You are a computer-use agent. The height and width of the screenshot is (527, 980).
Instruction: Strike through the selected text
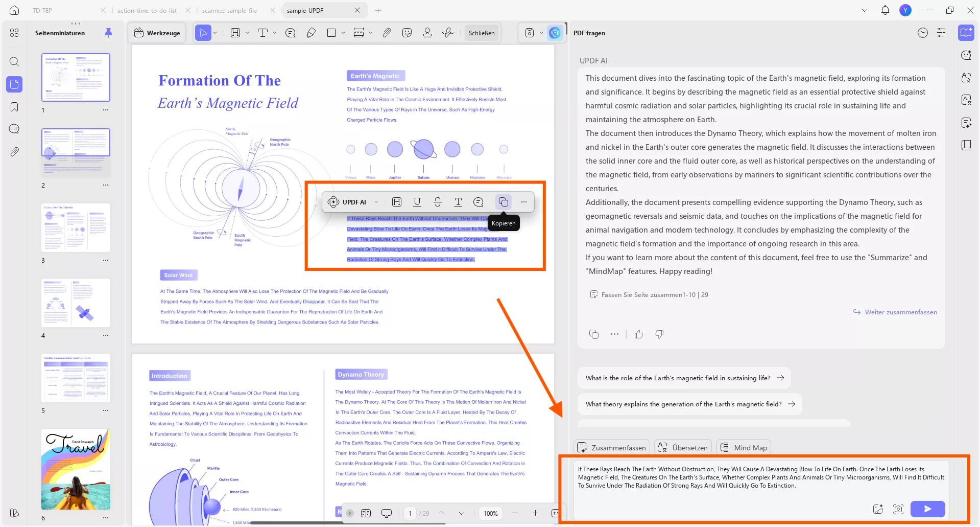coord(438,202)
